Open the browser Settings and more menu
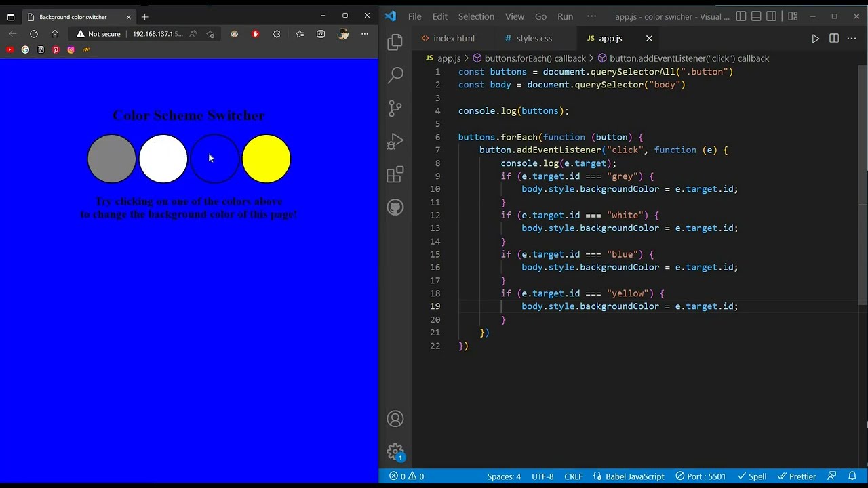This screenshot has height=488, width=868. [365, 34]
